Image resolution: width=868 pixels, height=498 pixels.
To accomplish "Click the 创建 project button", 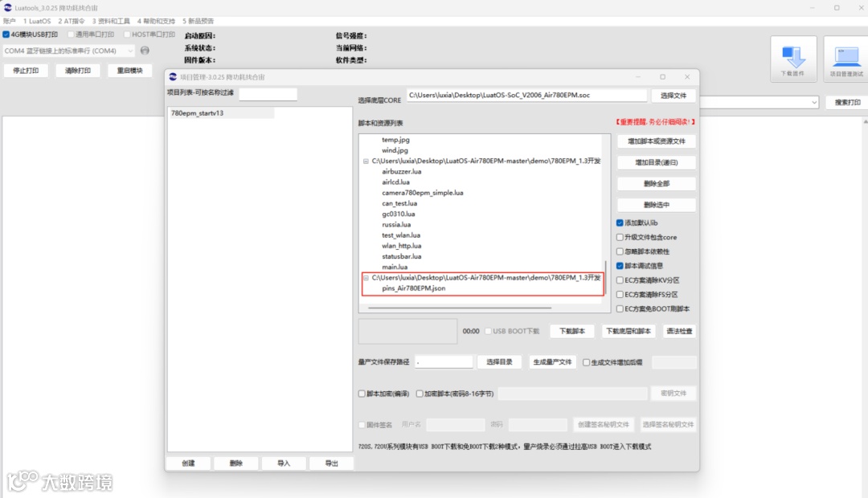I will (188, 463).
